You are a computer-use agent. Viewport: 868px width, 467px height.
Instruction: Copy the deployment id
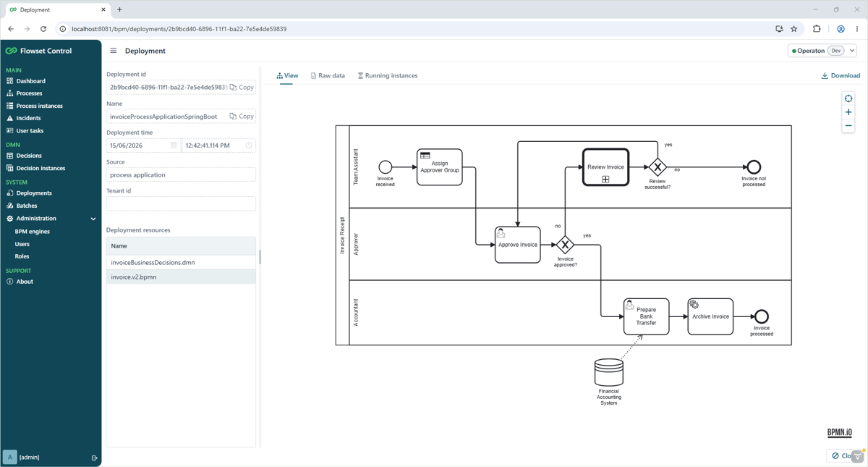[242, 87]
